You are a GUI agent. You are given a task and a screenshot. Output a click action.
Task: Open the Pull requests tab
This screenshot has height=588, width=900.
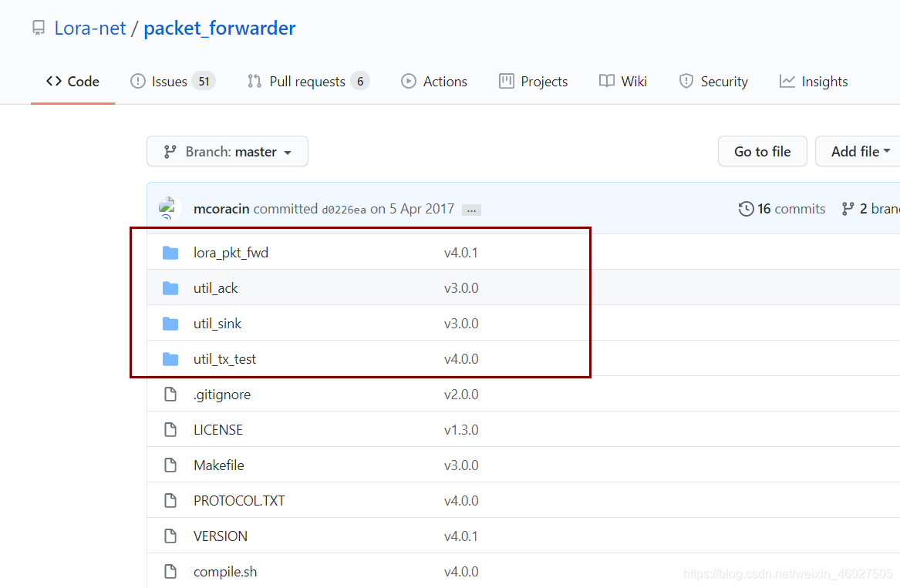click(x=308, y=82)
